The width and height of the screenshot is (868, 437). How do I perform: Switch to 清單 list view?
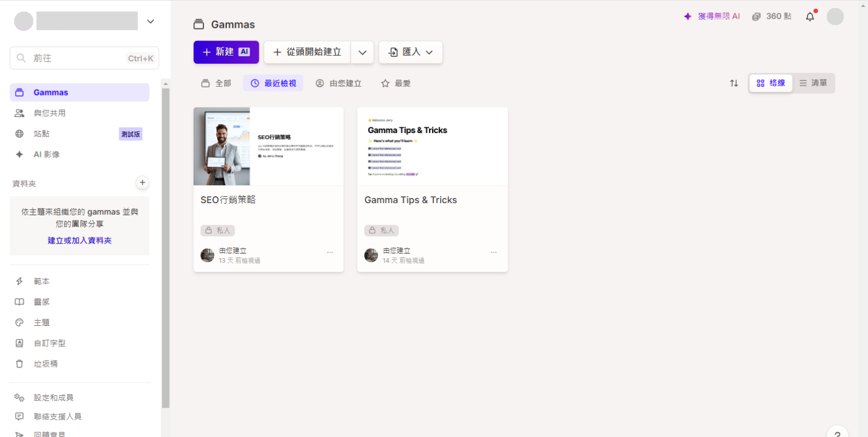pos(813,83)
